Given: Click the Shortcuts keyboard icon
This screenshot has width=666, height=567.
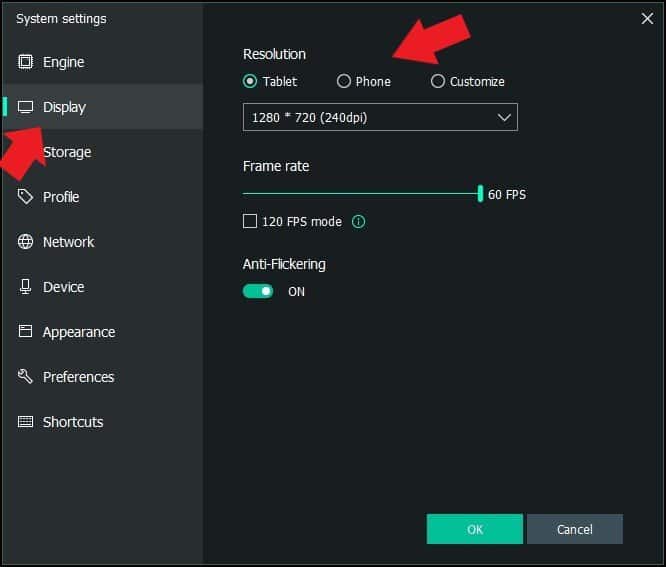Looking at the screenshot, I should 26,422.
